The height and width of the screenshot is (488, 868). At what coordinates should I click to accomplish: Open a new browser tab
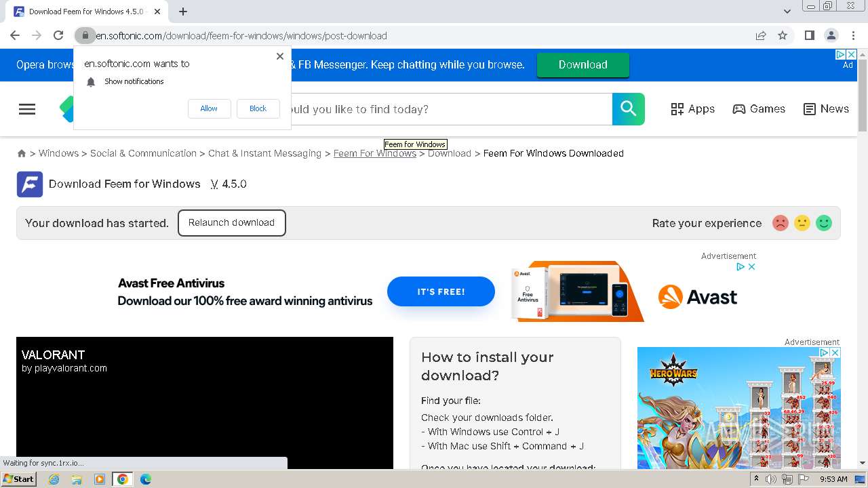click(183, 12)
